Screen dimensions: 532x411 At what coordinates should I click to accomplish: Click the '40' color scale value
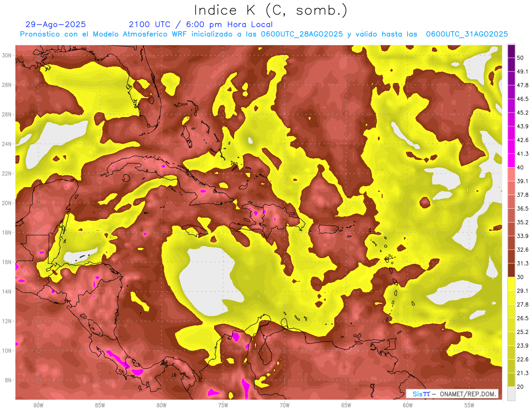pyautogui.click(x=521, y=168)
